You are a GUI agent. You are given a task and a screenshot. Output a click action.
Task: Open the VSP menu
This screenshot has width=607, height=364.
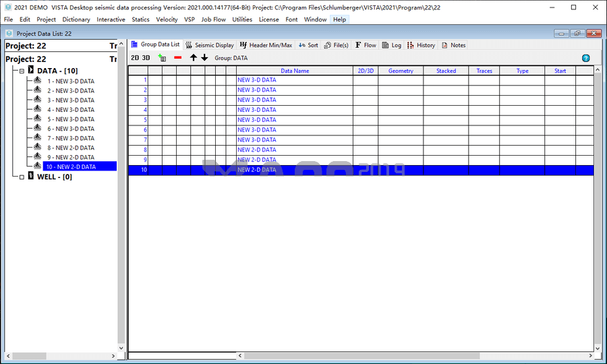(x=190, y=20)
